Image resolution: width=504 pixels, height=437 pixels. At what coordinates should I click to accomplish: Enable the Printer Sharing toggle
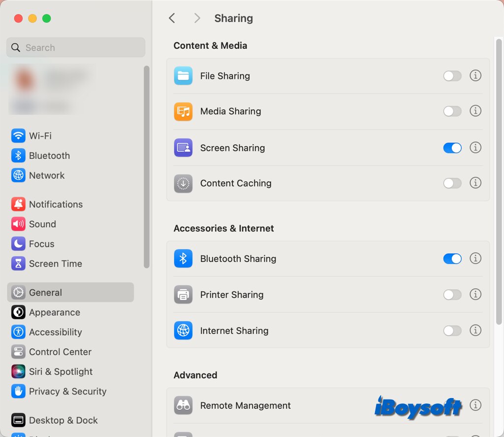click(x=452, y=295)
